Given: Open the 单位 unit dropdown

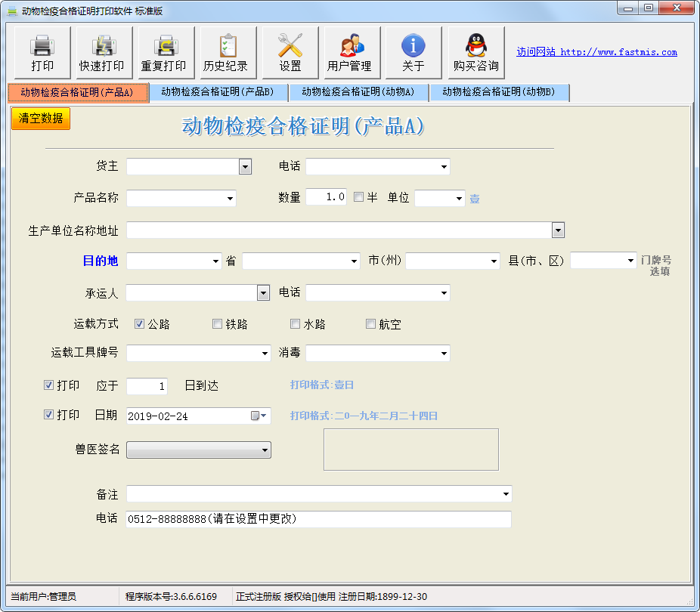Looking at the screenshot, I should pyautogui.click(x=459, y=199).
